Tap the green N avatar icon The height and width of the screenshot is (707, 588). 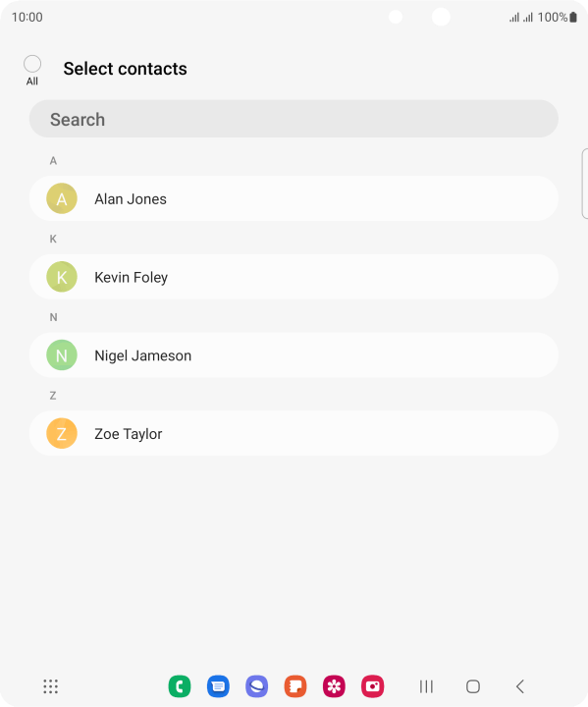[x=62, y=355]
